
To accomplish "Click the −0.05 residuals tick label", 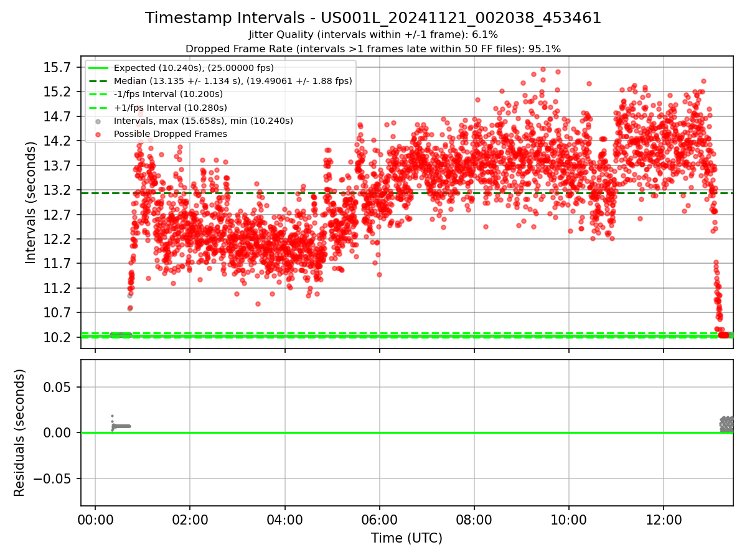I will (52, 478).
